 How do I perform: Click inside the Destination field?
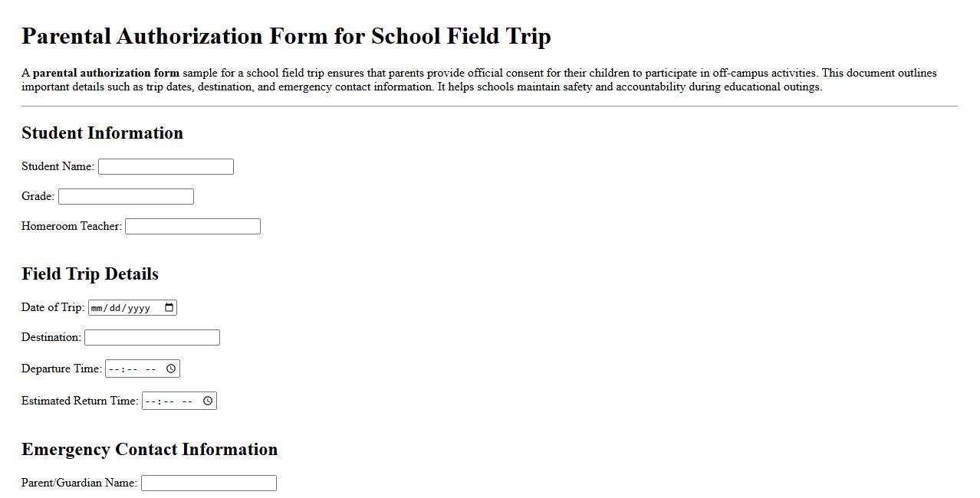pyautogui.click(x=151, y=337)
